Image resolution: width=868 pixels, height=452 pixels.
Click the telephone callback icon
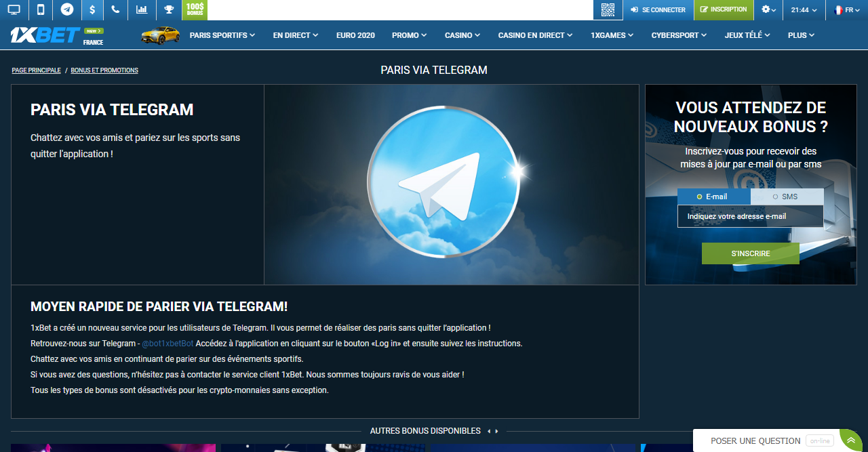click(116, 9)
